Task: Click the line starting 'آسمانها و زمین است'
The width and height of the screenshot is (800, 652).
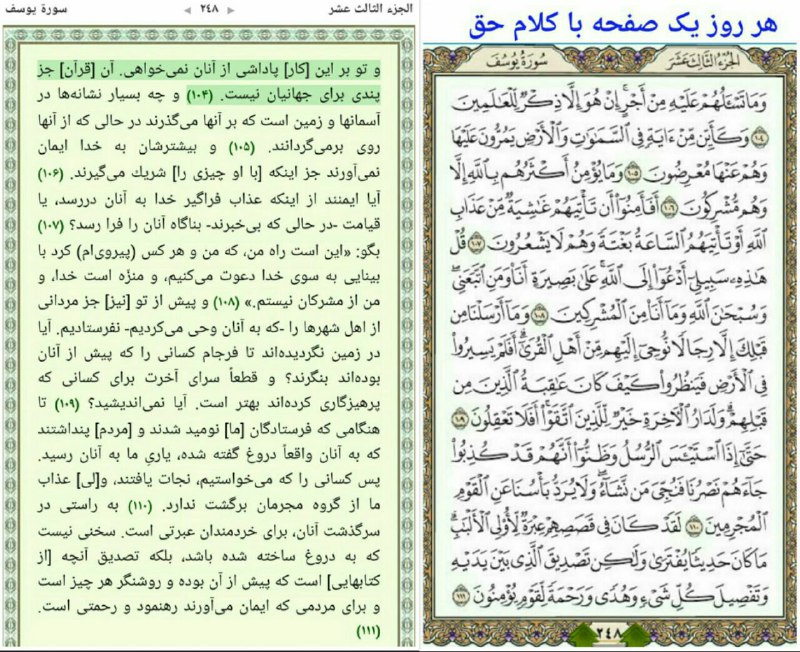Action: coord(209,122)
